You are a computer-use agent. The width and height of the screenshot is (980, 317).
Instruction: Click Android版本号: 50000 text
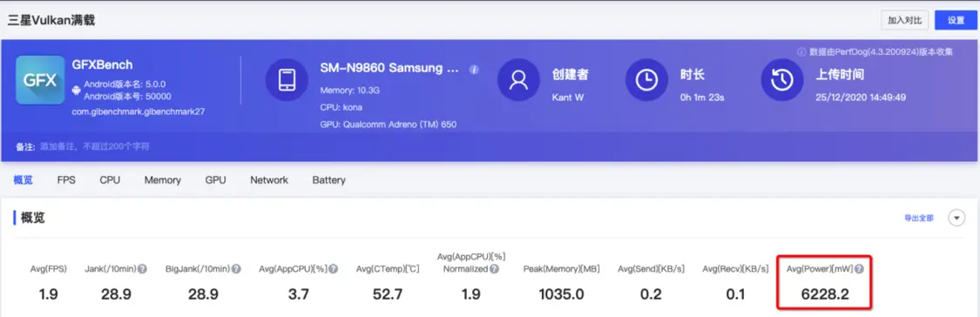[127, 97]
